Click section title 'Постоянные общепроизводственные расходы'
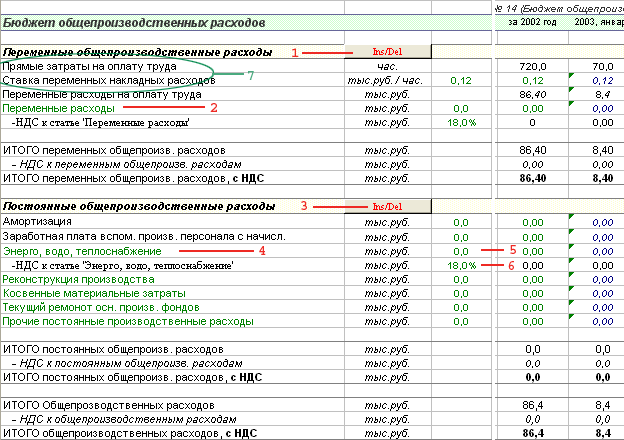Image resolution: width=624 pixels, height=440 pixels. pyautogui.click(x=139, y=206)
